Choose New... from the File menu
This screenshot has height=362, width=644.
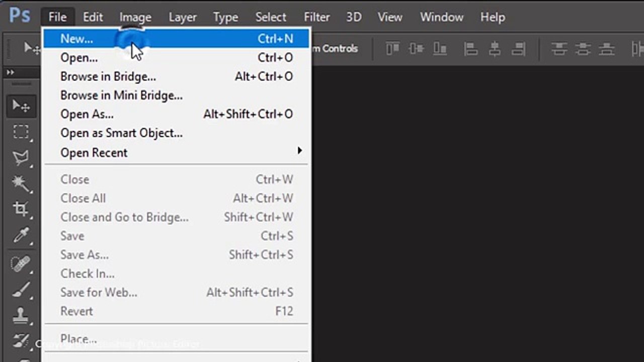coord(76,39)
